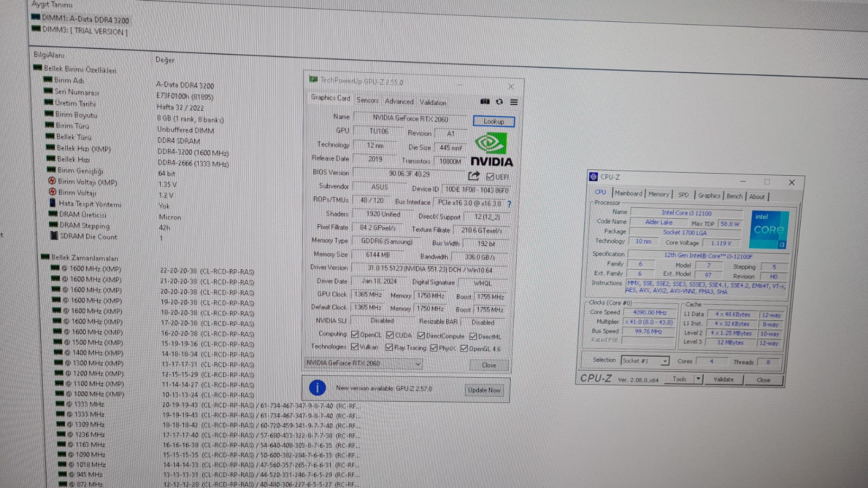The image size is (868, 488).
Task: Click the GPU-Z screenshot camera icon
Action: (x=485, y=102)
